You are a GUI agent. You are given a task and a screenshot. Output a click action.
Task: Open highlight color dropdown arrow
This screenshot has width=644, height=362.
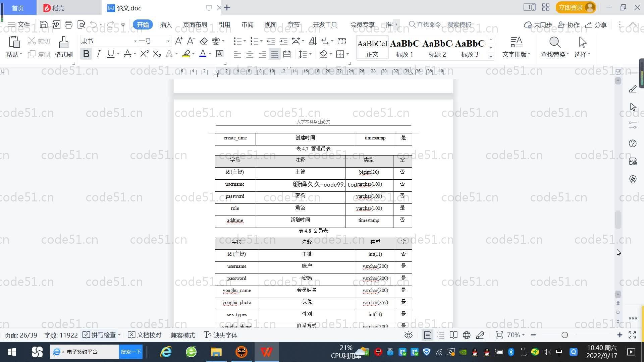pos(193,54)
